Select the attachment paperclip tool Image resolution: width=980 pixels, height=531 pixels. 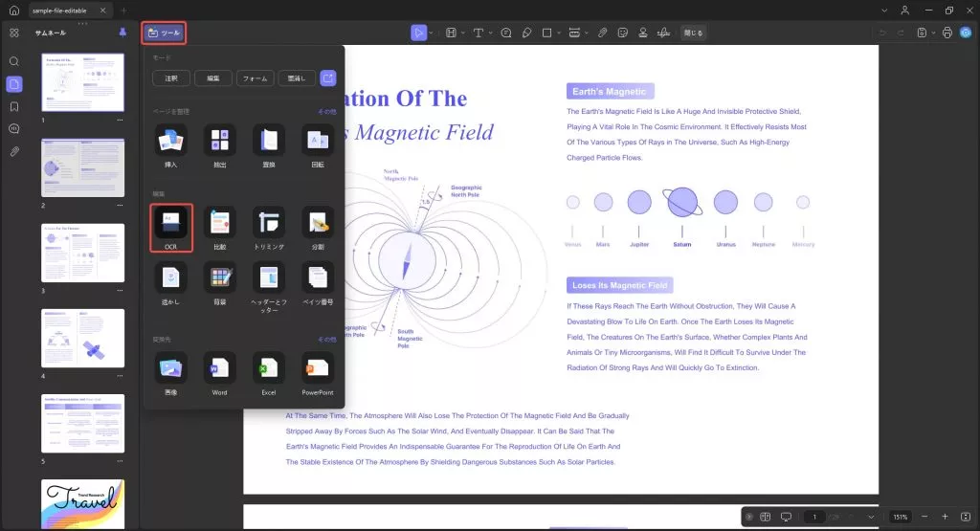point(603,33)
